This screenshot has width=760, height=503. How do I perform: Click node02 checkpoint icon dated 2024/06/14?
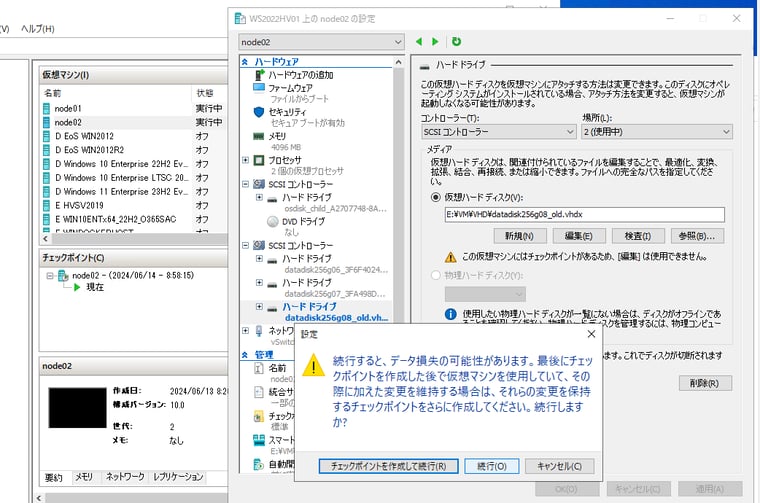click(x=63, y=276)
